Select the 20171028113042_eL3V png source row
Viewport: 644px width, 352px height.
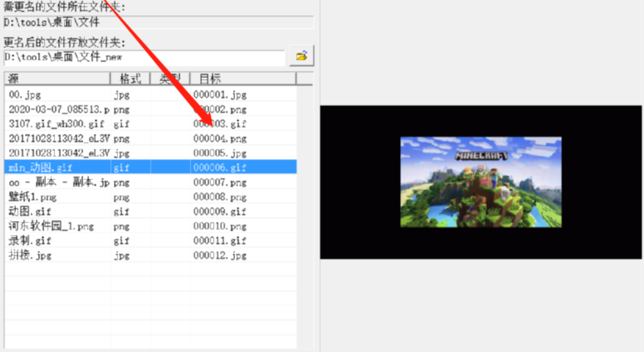tap(150, 139)
